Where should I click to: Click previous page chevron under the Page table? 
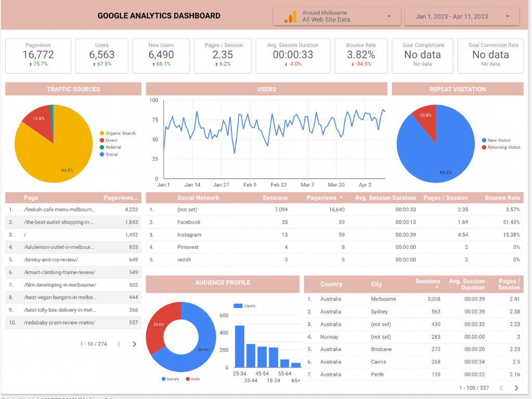tap(118, 343)
